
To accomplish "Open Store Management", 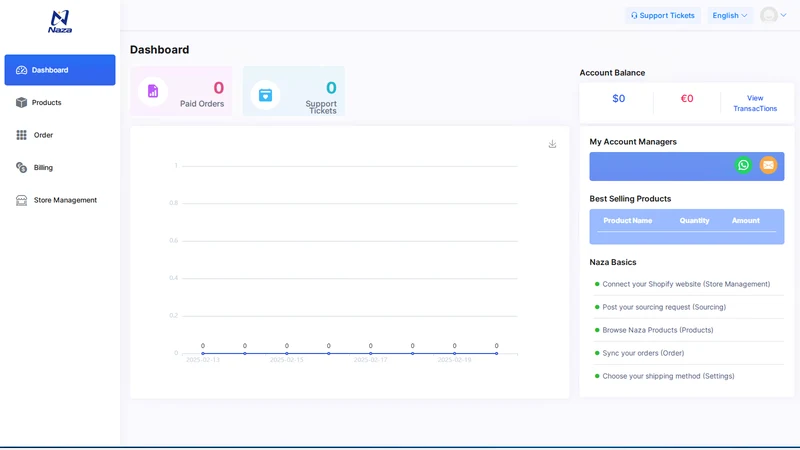I will pyautogui.click(x=60, y=200).
